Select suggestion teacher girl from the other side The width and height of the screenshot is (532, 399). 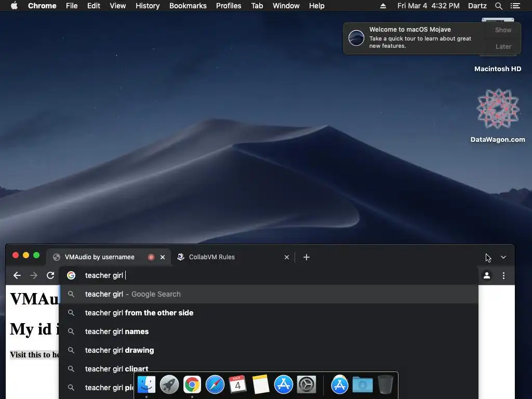coord(269,313)
